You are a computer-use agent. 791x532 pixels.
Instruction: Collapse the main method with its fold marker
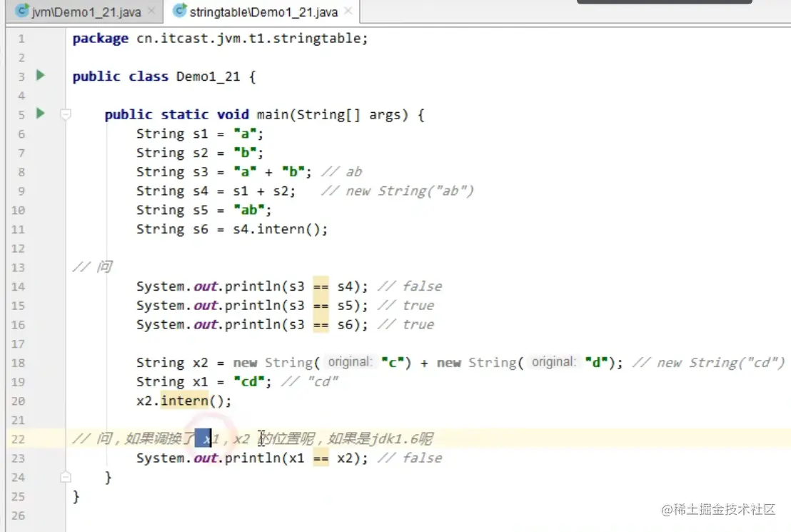(x=65, y=113)
